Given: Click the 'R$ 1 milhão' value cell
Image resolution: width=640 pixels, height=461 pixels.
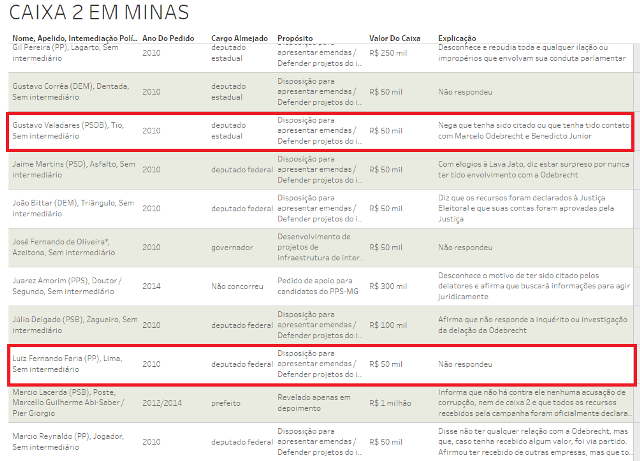Looking at the screenshot, I should (x=394, y=402).
